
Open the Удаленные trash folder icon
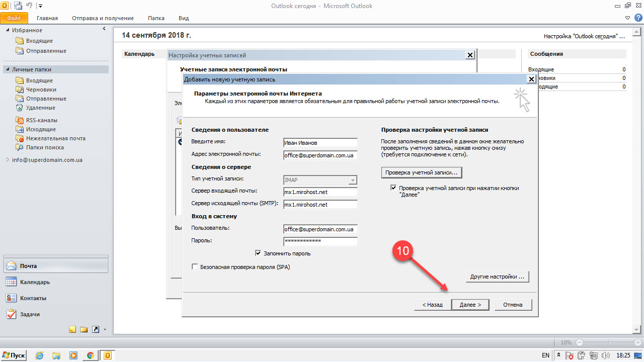click(x=20, y=108)
